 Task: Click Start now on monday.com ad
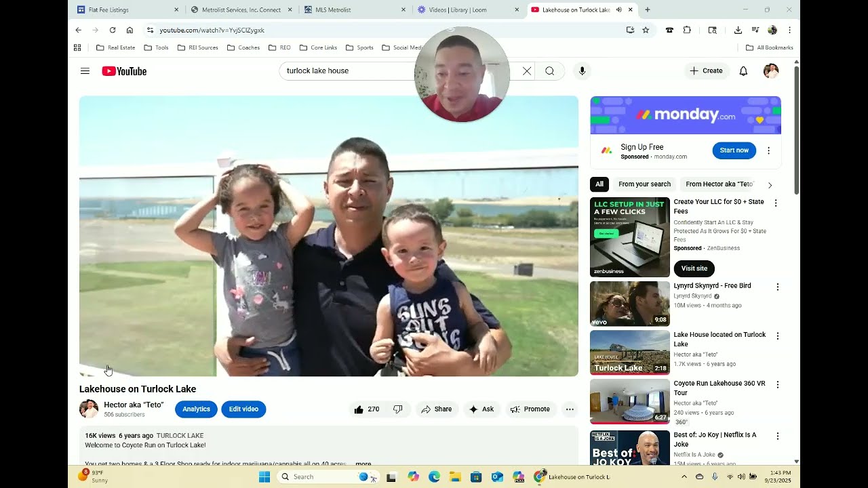pos(734,150)
